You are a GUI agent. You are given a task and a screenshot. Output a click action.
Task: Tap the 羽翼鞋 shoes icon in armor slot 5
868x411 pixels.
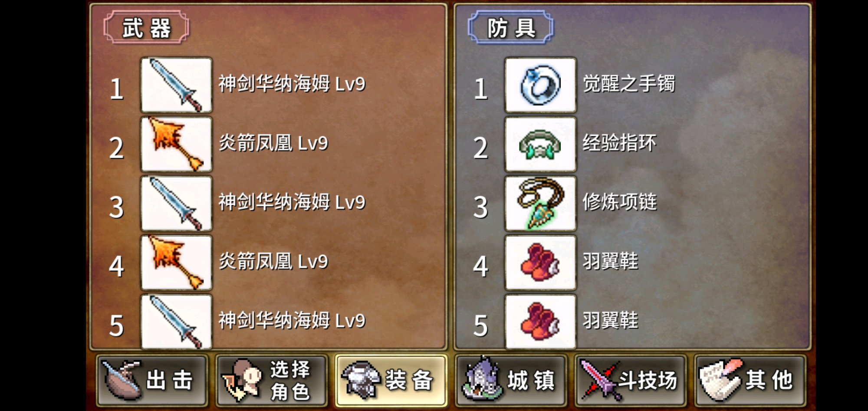(x=540, y=322)
